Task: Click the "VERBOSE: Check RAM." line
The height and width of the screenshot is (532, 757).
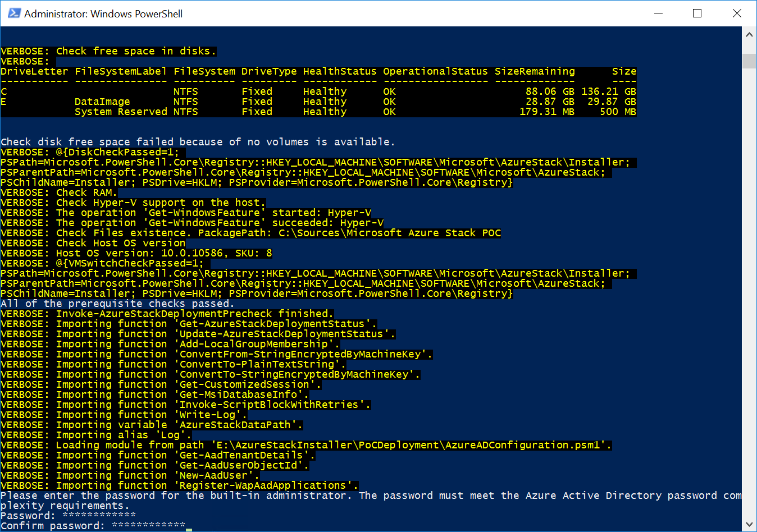Action: [59, 192]
